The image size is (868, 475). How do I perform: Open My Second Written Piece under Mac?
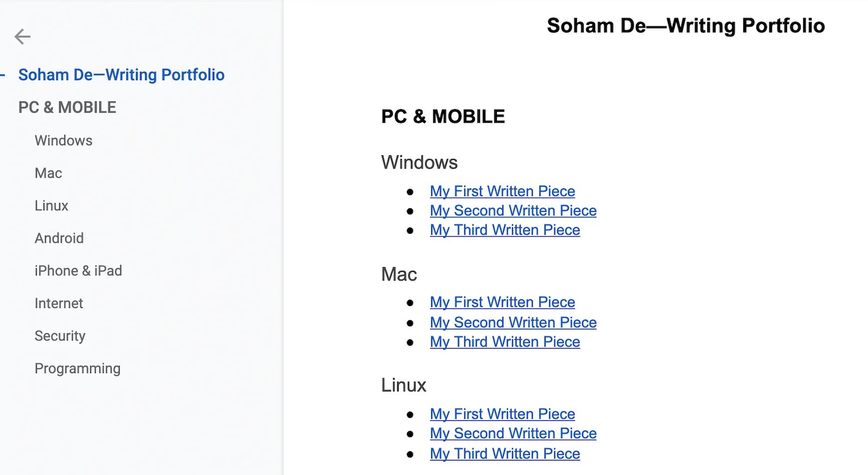513,322
